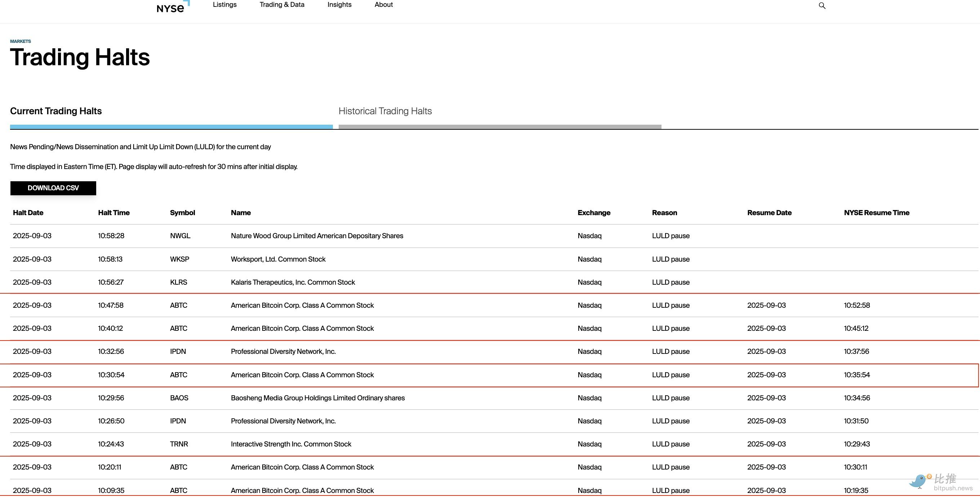Screen dimensions: 980x498
Task: Select the BAOS Baosheng Media row
Action: 318,398
